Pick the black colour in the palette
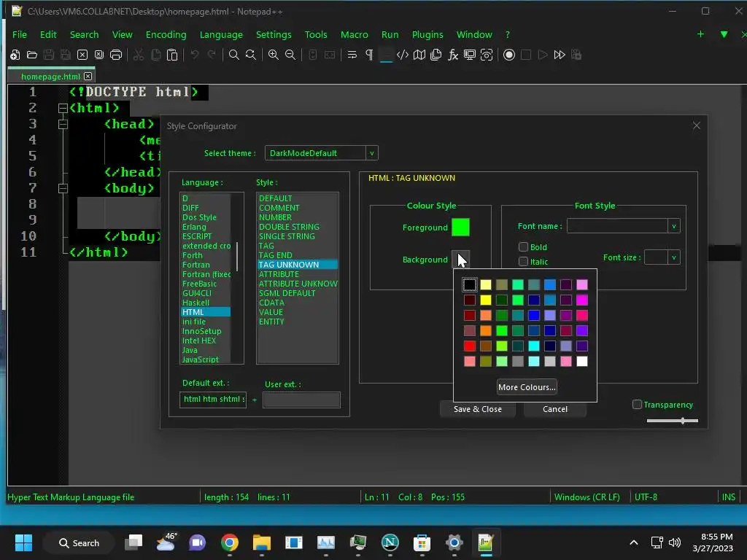The image size is (747, 560). [469, 284]
